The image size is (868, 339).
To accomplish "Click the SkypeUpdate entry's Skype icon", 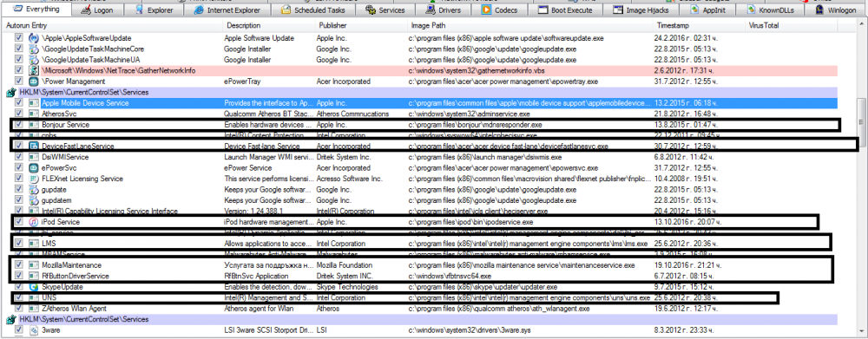I will (33, 286).
